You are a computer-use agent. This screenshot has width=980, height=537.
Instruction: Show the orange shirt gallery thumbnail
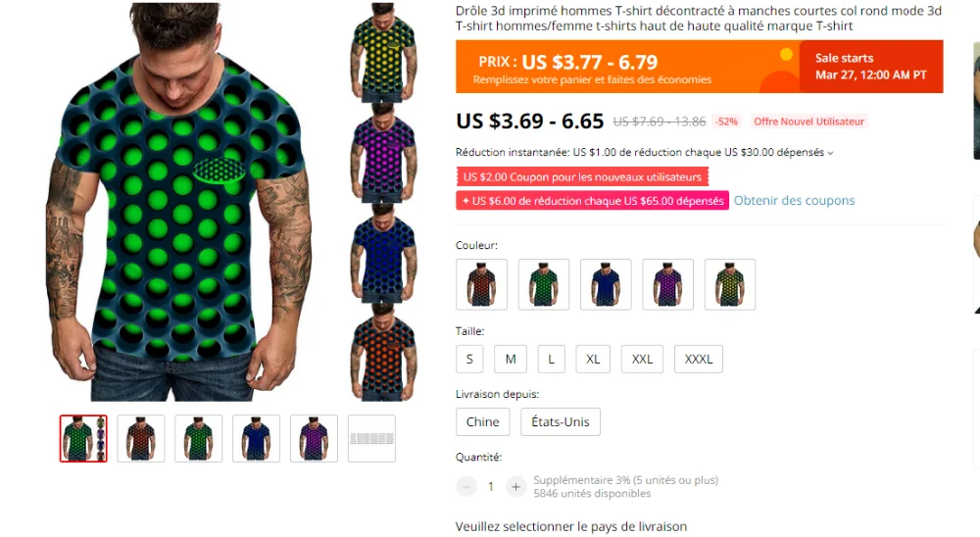[141, 438]
